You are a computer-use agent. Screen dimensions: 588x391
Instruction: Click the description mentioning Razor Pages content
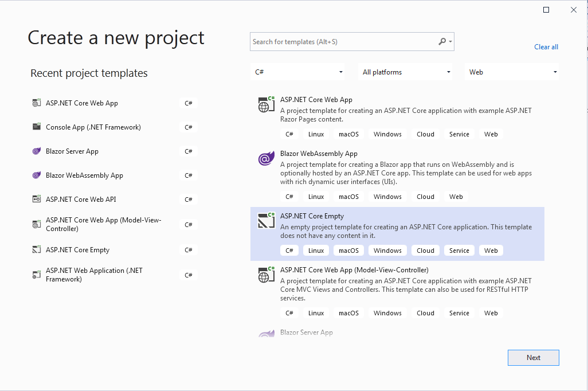[406, 115]
